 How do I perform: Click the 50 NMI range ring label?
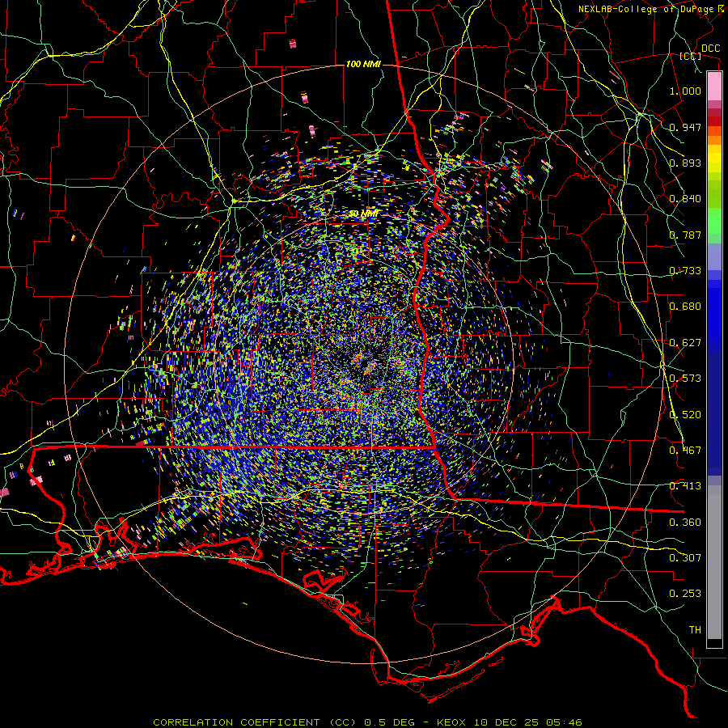pyautogui.click(x=363, y=214)
